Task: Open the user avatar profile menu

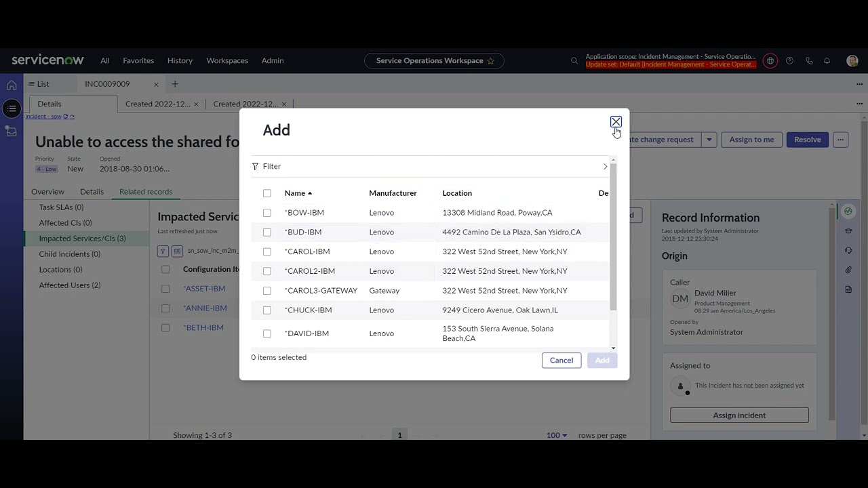Action: 852,61
